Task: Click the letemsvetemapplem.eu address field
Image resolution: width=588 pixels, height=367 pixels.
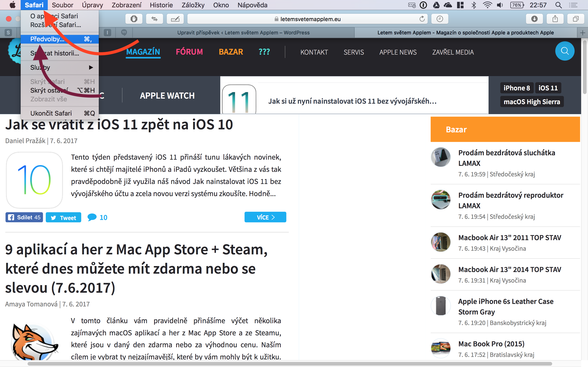Action: (310, 19)
